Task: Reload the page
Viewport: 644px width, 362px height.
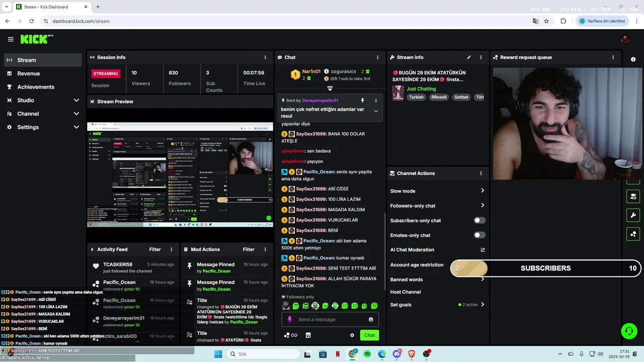Action: pos(31,21)
